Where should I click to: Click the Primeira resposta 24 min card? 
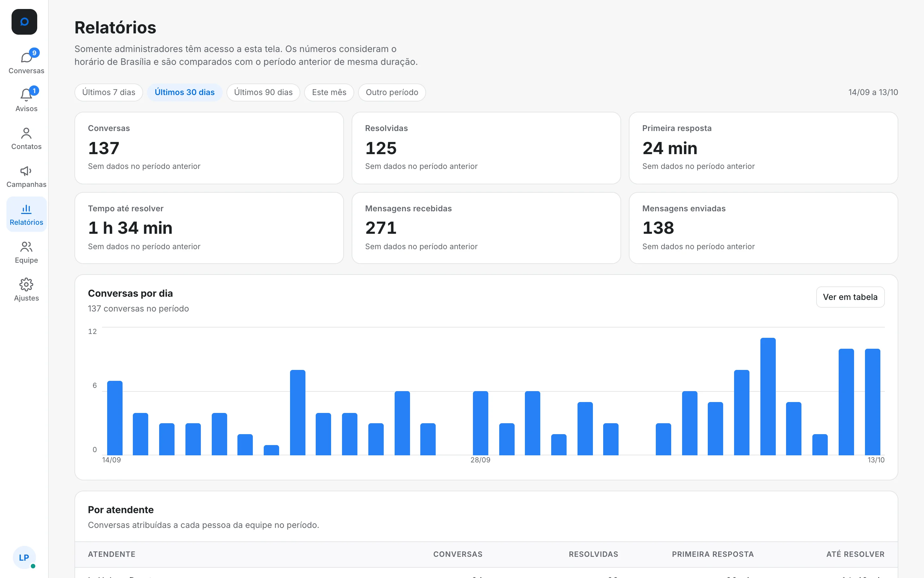coord(764,148)
